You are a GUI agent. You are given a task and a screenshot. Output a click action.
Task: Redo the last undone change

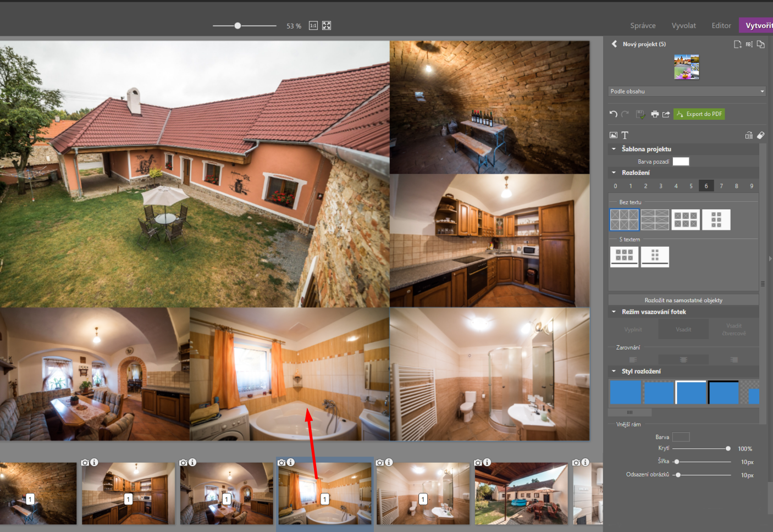click(625, 114)
